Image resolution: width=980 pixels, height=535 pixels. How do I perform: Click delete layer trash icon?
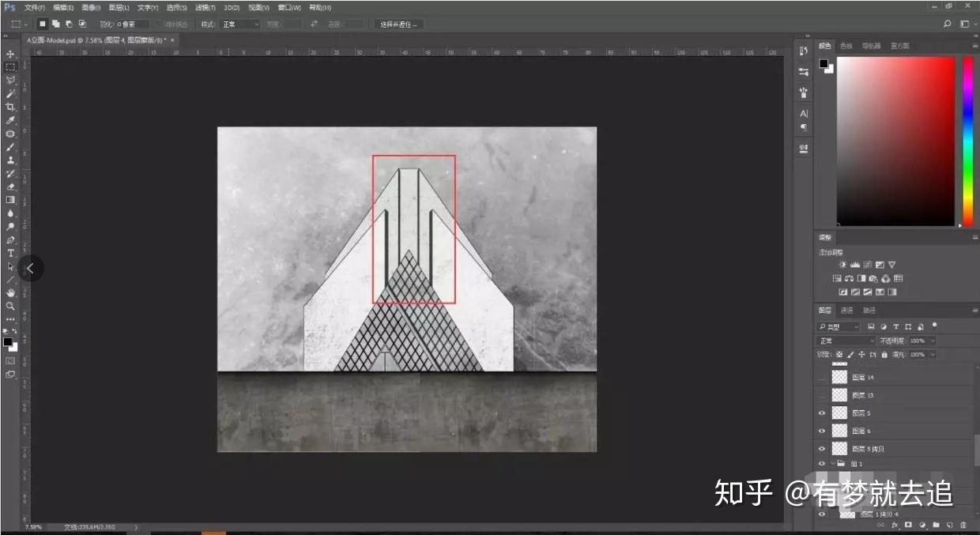(963, 525)
